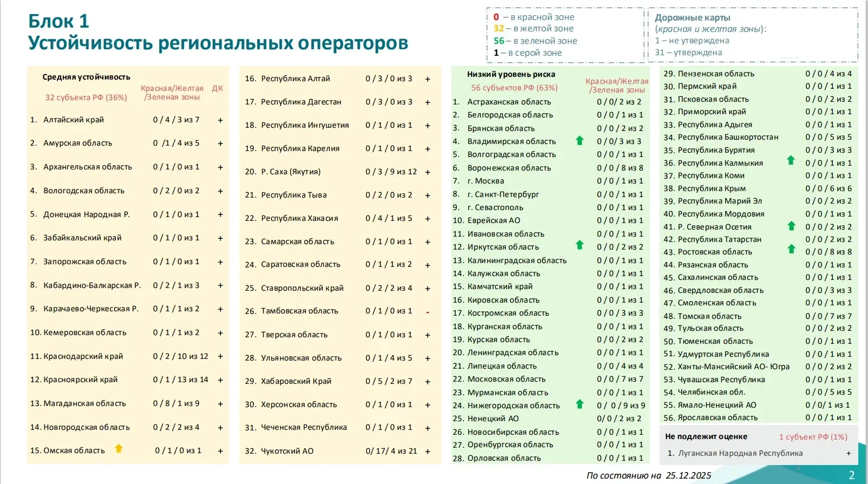Click the plus sign for Алтайский край
The height and width of the screenshot is (484, 868).
click(220, 120)
